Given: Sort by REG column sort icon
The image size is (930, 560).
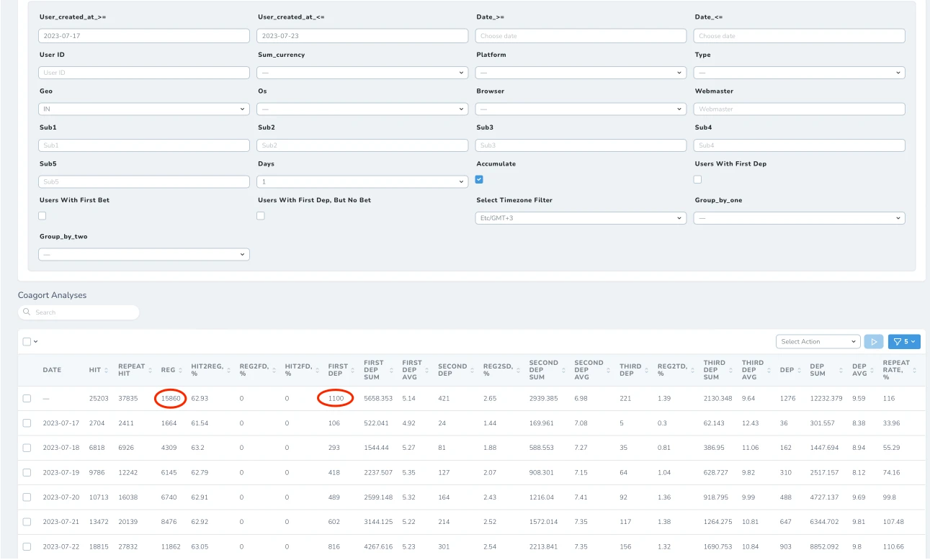Looking at the screenshot, I should [181, 370].
